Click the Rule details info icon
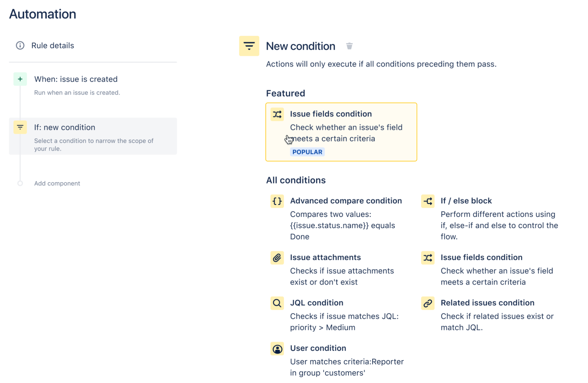Viewport: 588px width, 383px height. (20, 45)
